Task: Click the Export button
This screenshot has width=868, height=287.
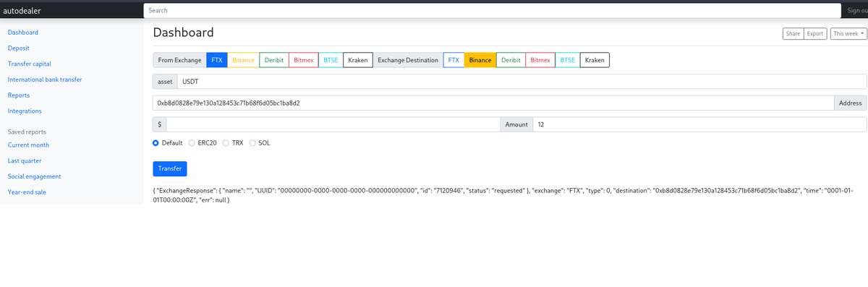Action: (815, 34)
